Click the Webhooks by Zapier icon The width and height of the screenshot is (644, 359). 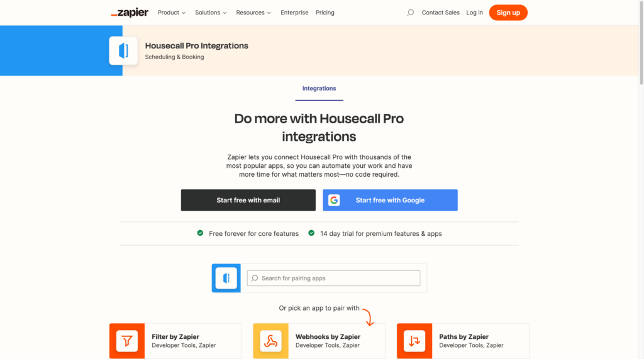point(270,341)
